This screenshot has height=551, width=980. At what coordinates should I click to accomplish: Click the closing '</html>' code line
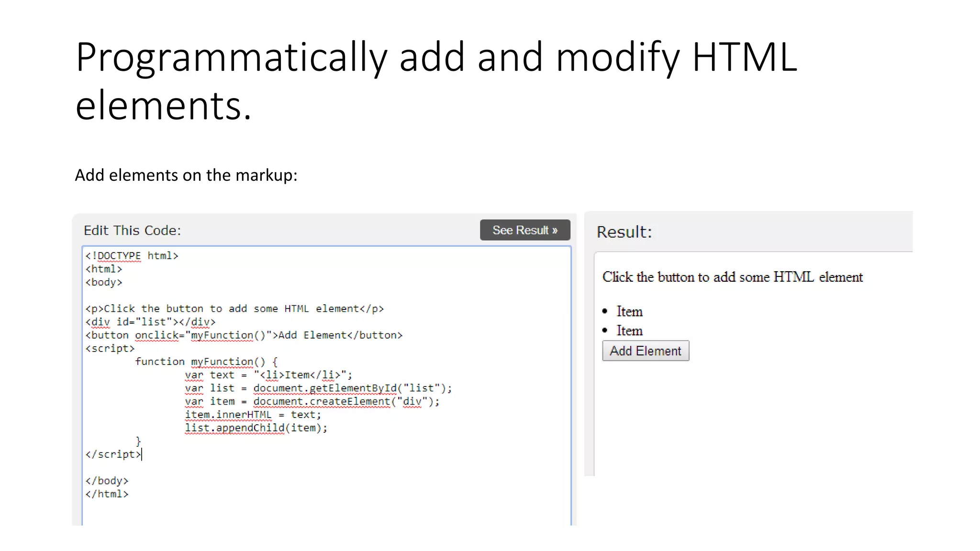pyautogui.click(x=107, y=494)
